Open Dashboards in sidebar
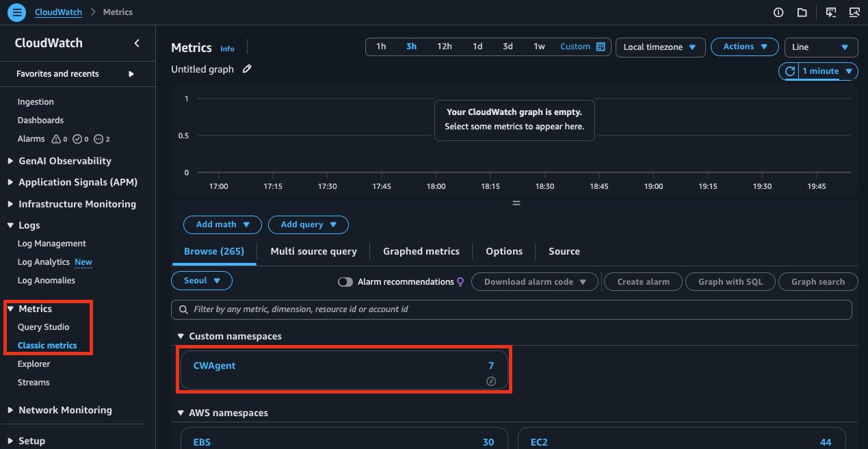The image size is (868, 449). point(40,120)
